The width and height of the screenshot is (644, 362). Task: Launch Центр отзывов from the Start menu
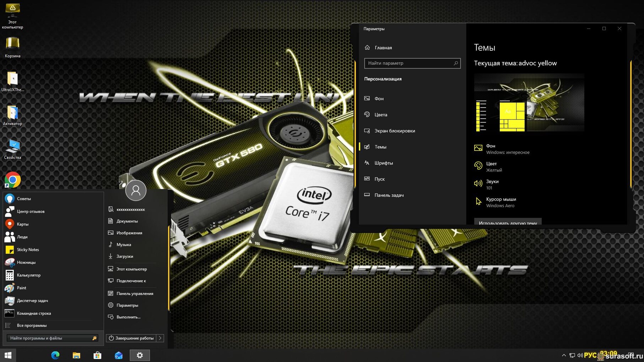tap(53, 212)
